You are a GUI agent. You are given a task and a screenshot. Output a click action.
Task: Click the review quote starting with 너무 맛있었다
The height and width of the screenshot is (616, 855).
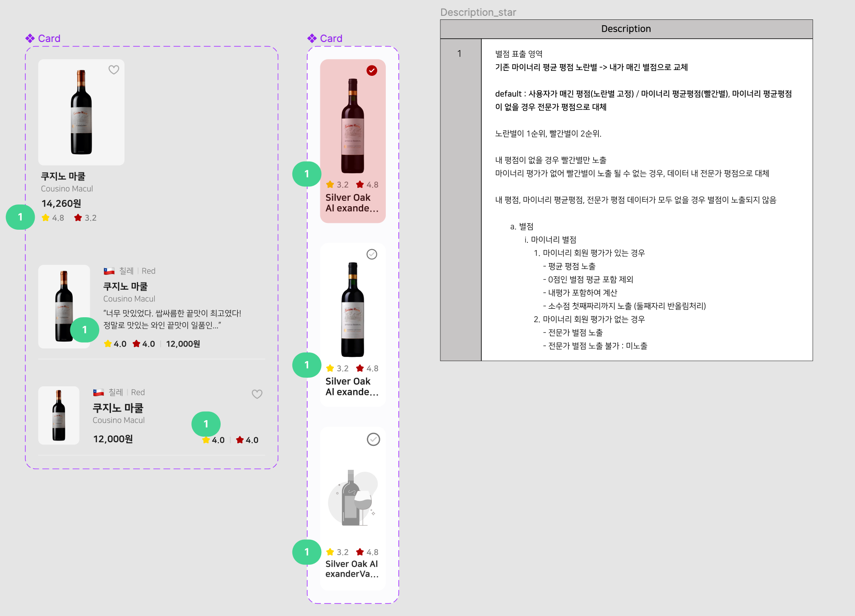click(x=172, y=319)
